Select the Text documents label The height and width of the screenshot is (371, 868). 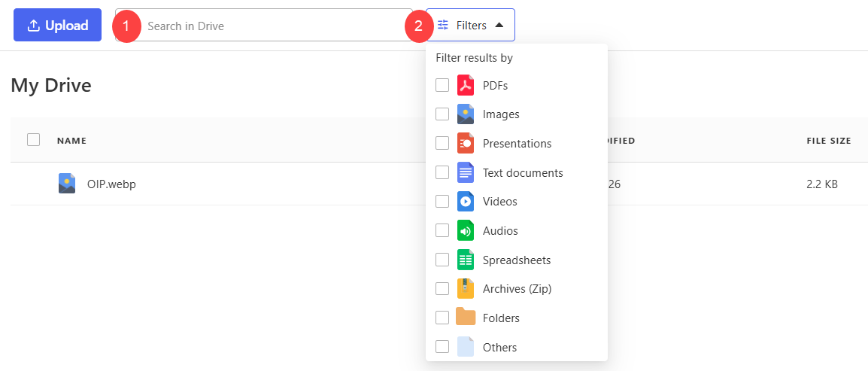pyautogui.click(x=523, y=173)
